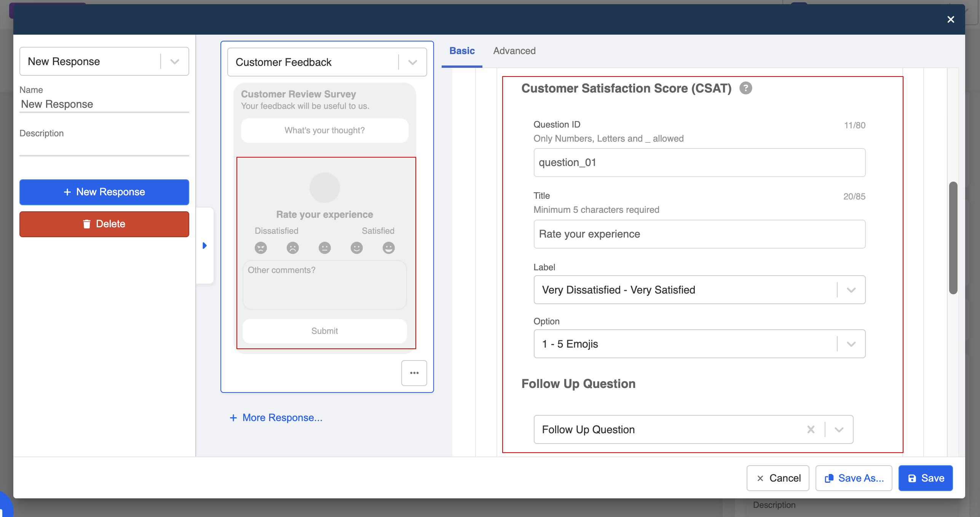
Task: Click the CSAT help question mark icon
Action: (x=745, y=88)
